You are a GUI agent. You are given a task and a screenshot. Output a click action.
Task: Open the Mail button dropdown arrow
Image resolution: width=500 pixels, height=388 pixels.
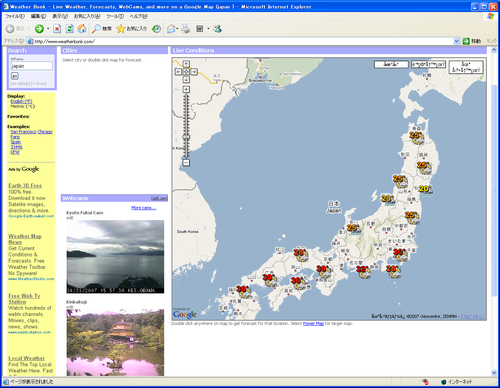pos(177,29)
